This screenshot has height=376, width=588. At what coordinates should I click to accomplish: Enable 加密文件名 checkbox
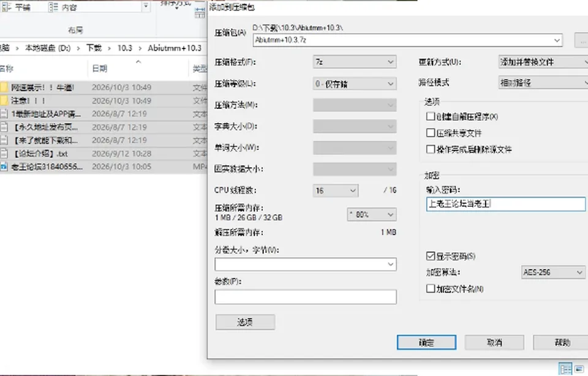pyautogui.click(x=431, y=288)
